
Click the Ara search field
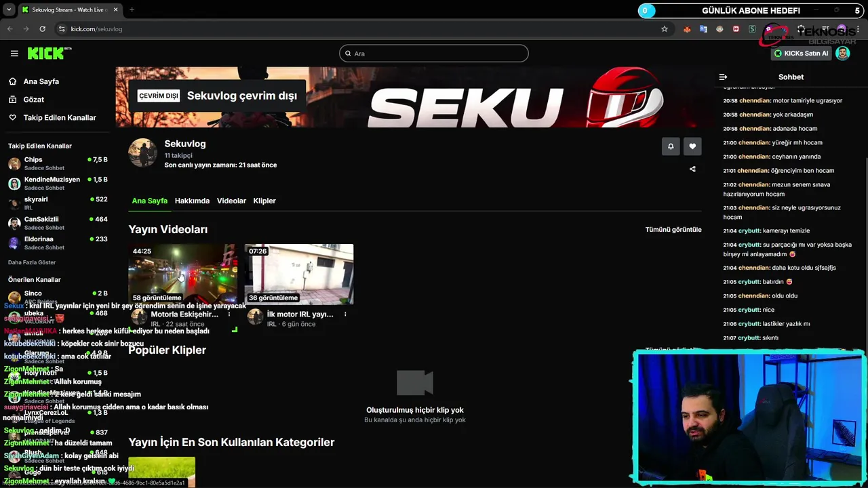pos(434,54)
